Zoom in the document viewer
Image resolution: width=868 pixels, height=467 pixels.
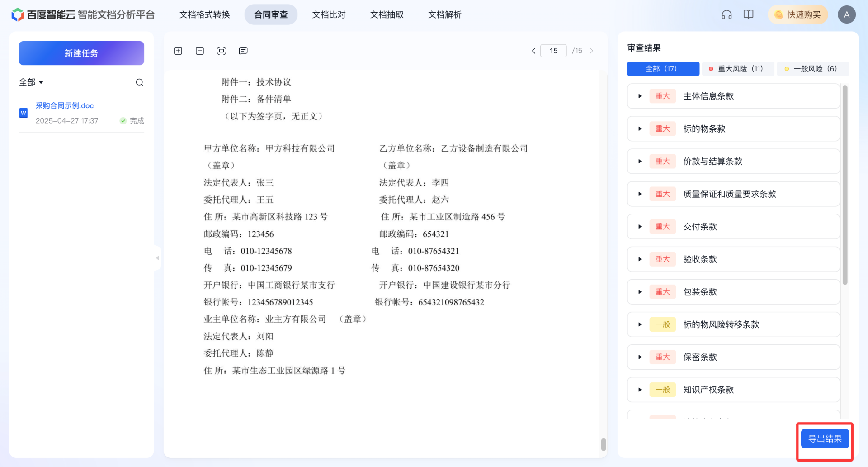coord(178,51)
